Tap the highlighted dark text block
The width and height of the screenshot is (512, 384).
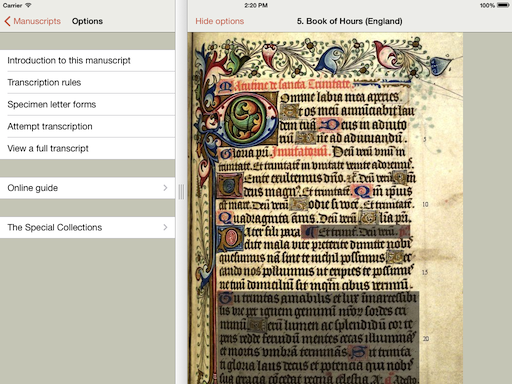(x=318, y=337)
